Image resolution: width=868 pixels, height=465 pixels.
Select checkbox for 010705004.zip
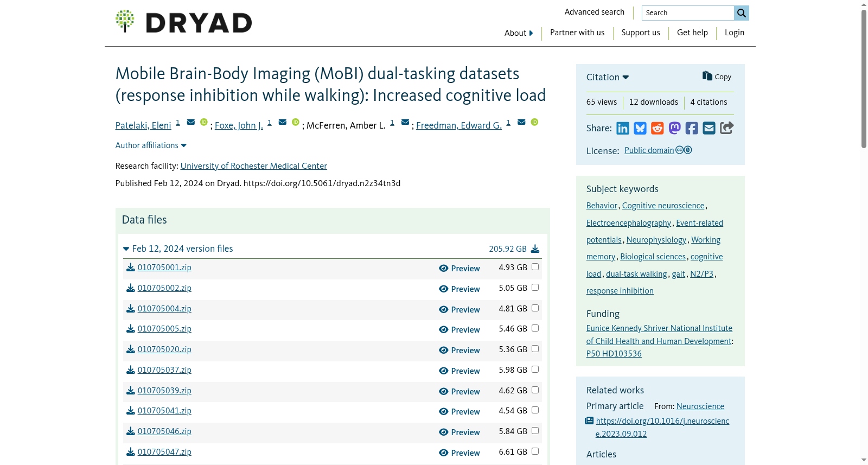click(x=535, y=308)
